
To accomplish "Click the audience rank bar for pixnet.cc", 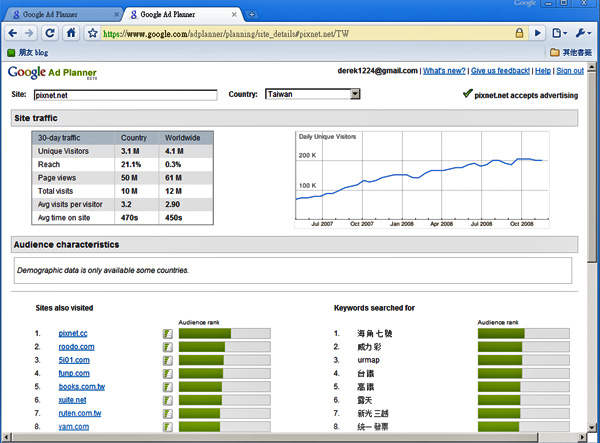I will [225, 333].
